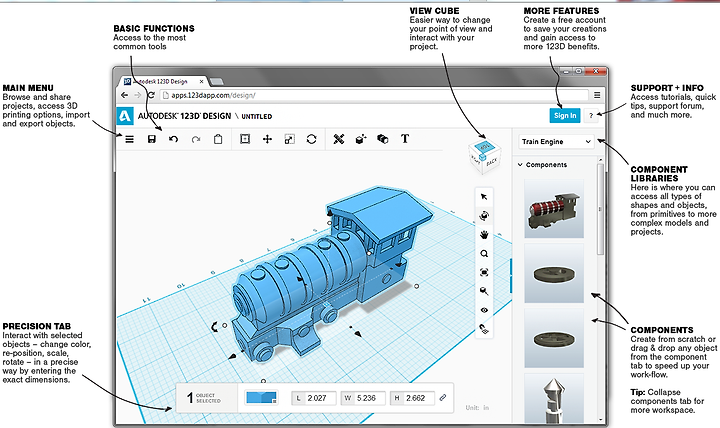The height and width of the screenshot is (428, 720).
Task: Click the Sign In button
Action: 565,116
